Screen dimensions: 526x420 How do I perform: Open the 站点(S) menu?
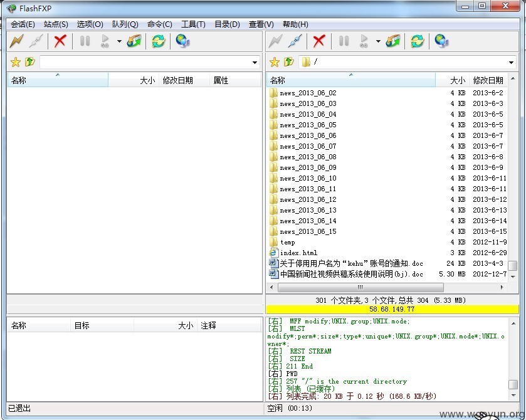click(x=56, y=24)
